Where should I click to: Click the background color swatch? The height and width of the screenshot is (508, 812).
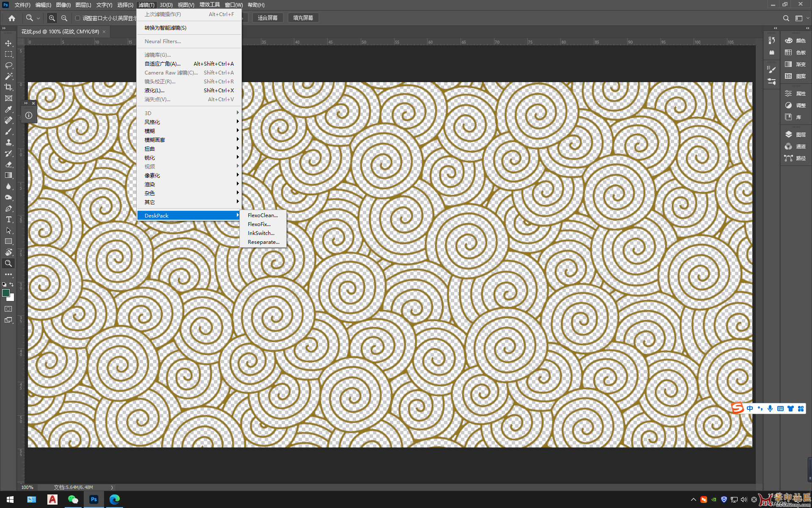click(11, 298)
